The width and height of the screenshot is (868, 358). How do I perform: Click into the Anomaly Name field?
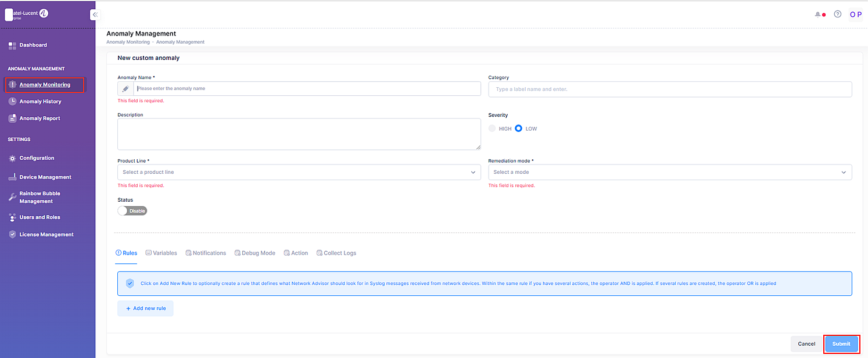tap(306, 89)
